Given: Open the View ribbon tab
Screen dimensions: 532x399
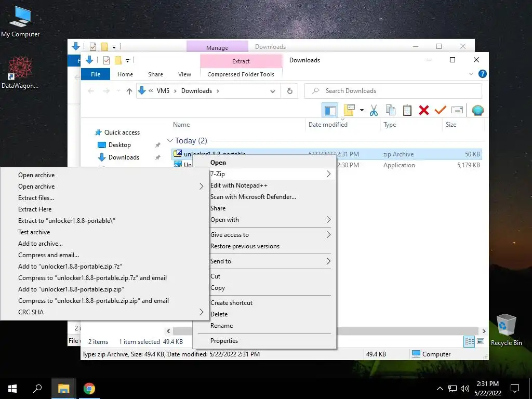Looking at the screenshot, I should coord(184,74).
